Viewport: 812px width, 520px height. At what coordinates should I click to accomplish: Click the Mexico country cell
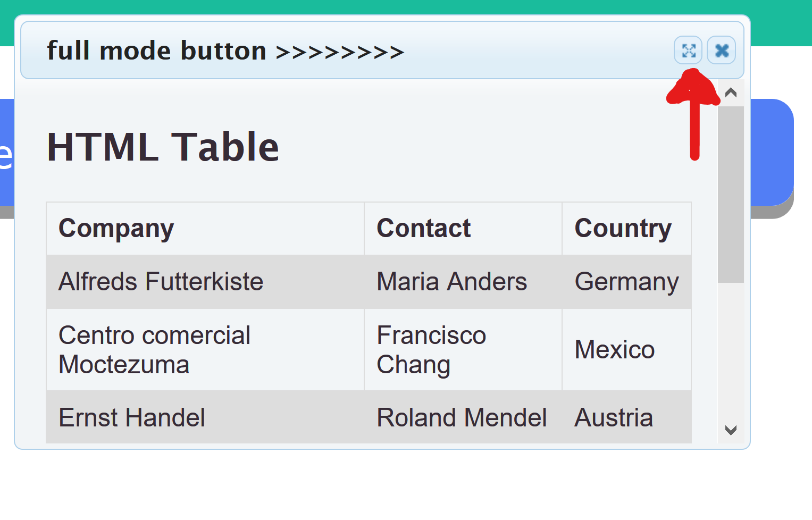pos(614,350)
